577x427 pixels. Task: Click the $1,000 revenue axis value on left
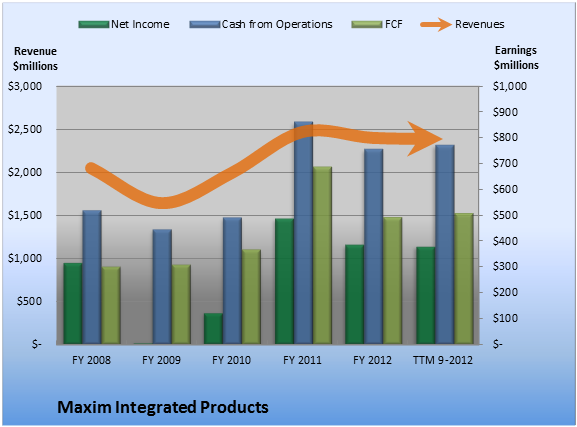[x=25, y=258]
